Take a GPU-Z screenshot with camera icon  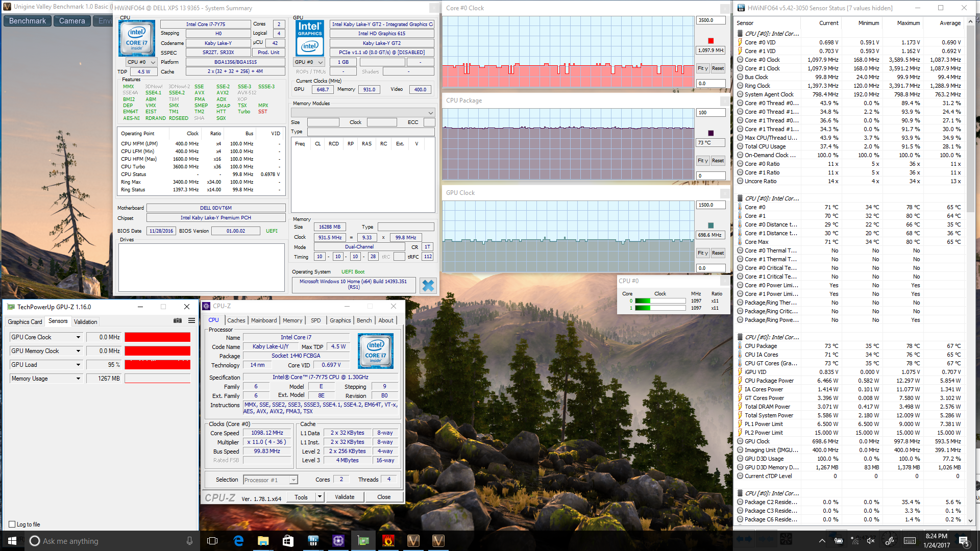click(178, 321)
